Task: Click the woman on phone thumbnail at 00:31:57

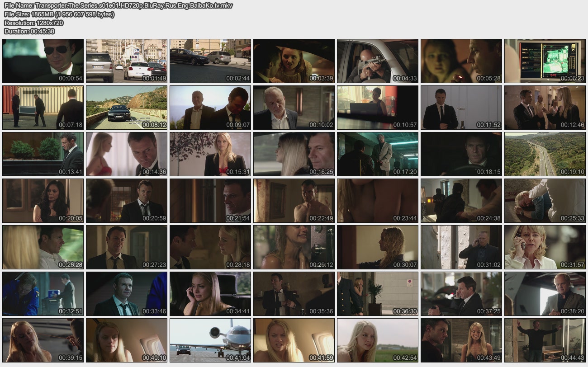Action: click(x=545, y=247)
